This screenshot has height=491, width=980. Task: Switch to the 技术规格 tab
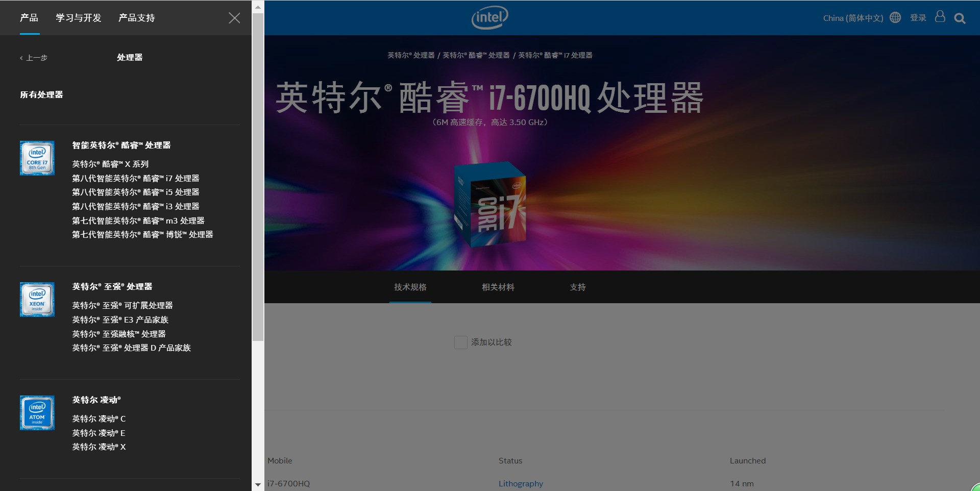tap(410, 287)
